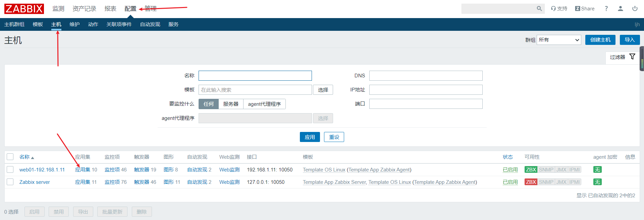
Task: Tick the select-all hosts checkbox
Action: click(x=10, y=157)
